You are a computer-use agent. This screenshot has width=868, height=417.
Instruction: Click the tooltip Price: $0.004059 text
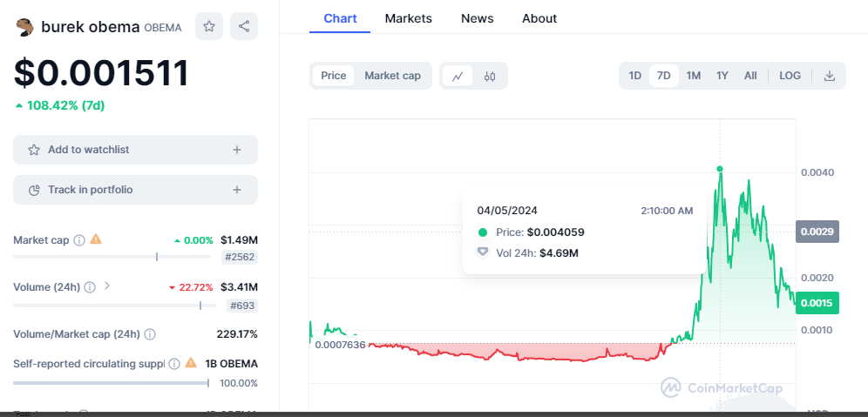click(540, 232)
